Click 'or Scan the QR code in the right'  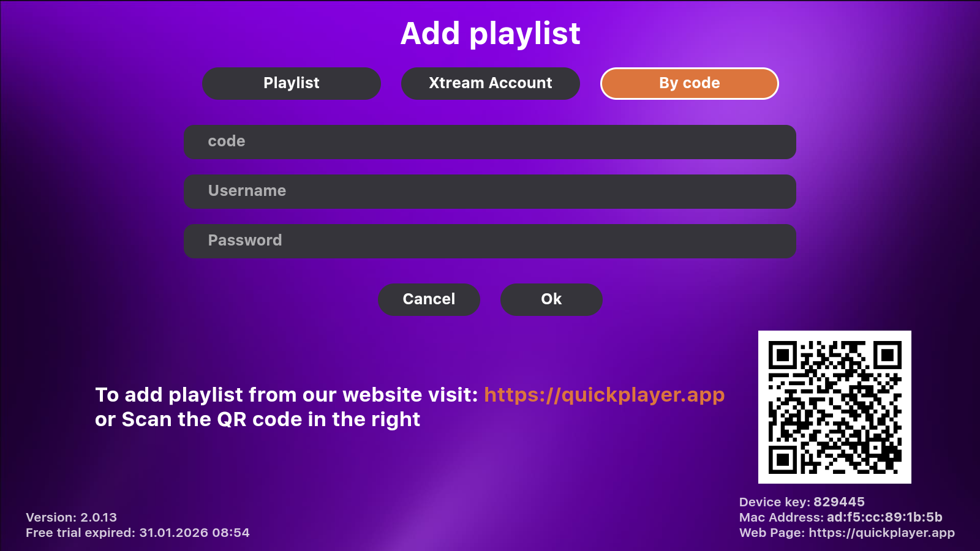pos(257,419)
